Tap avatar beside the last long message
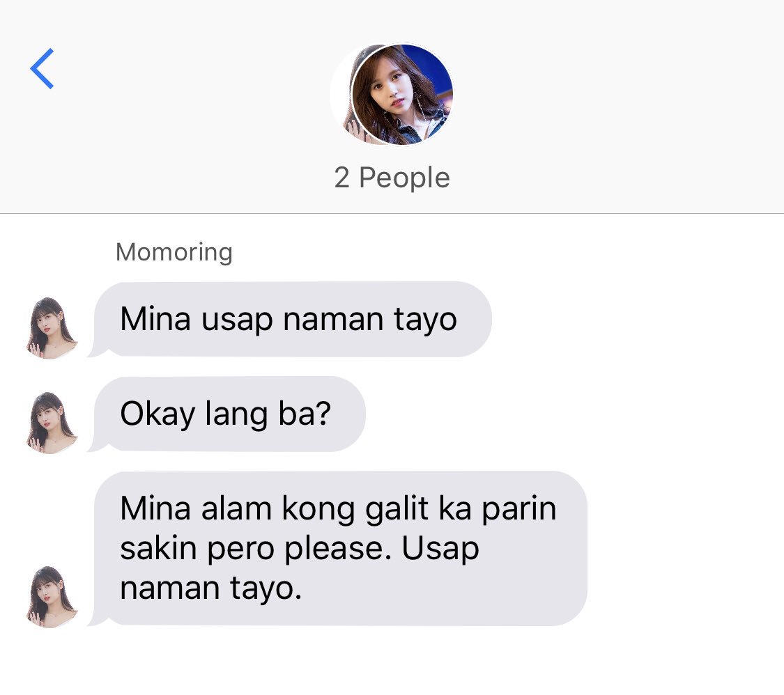The width and height of the screenshot is (784, 695). (52, 597)
